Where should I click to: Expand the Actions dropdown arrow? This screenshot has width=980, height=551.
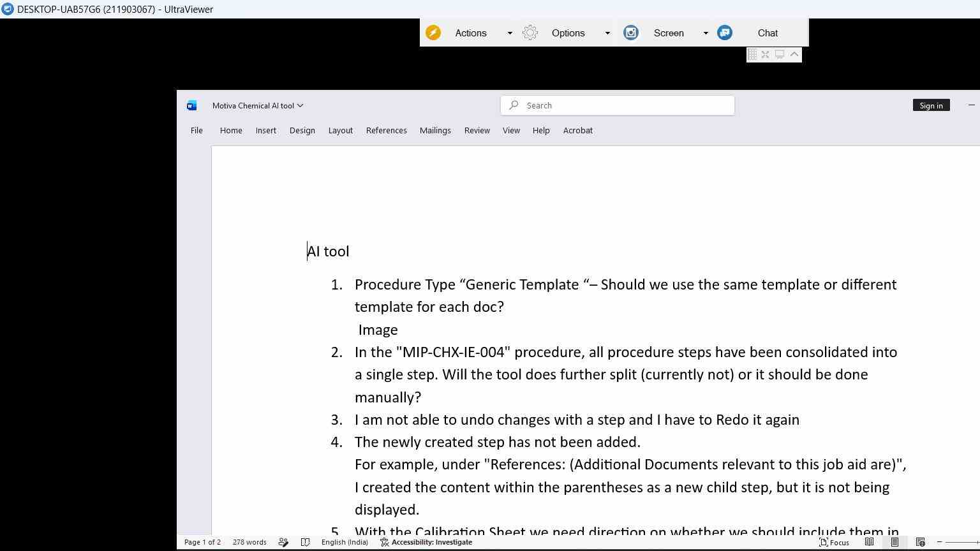point(510,33)
